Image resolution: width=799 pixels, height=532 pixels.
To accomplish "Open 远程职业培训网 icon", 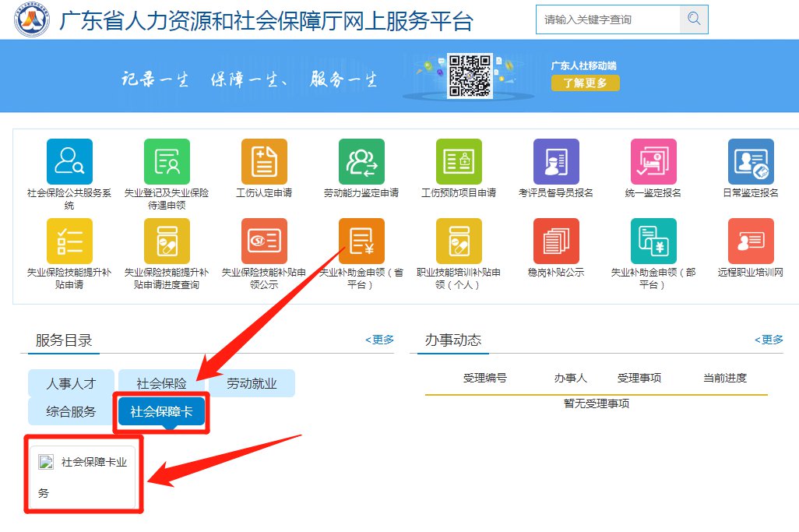I will point(751,241).
